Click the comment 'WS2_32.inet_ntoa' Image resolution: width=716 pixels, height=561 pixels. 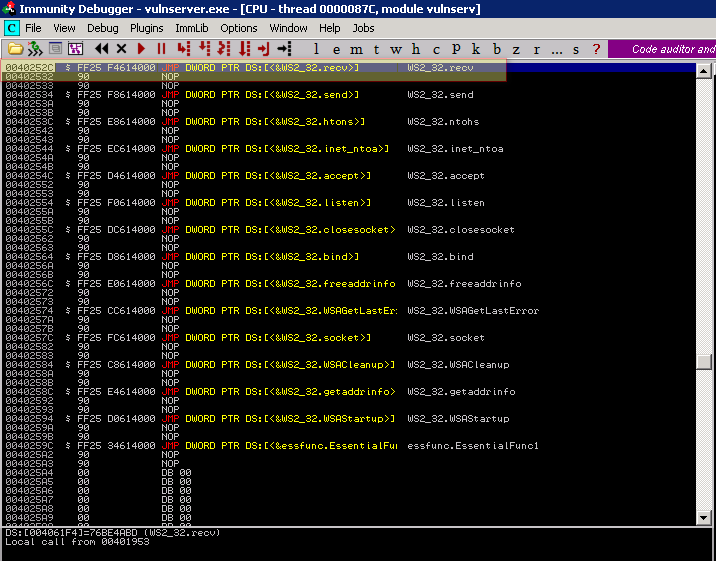455,148
